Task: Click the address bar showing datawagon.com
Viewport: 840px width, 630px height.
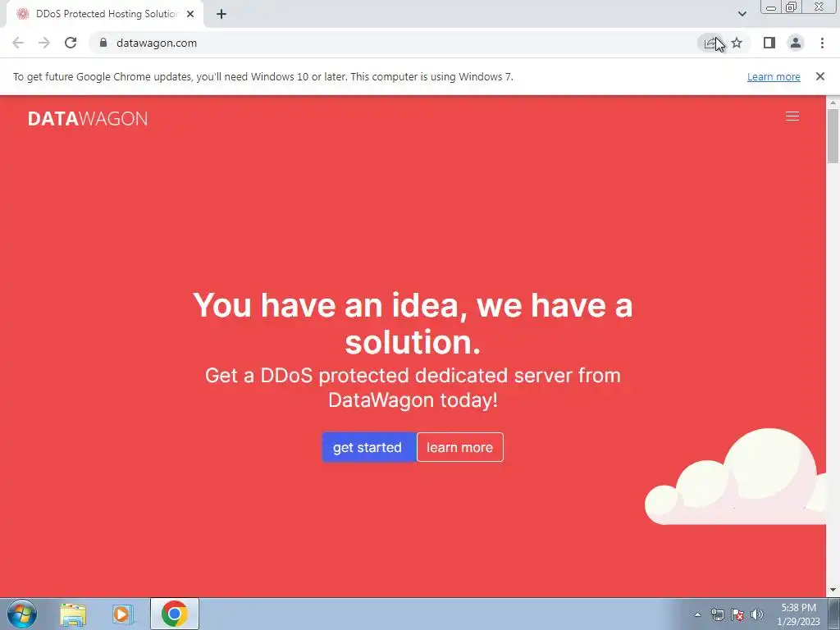Action: (396, 43)
